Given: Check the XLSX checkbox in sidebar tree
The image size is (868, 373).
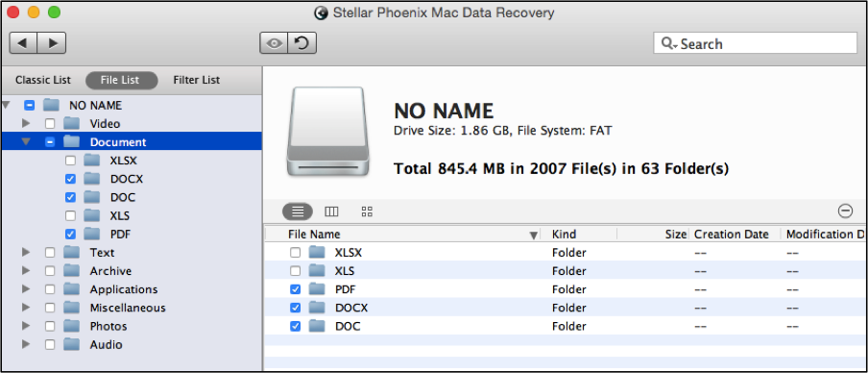Looking at the screenshot, I should (x=70, y=161).
